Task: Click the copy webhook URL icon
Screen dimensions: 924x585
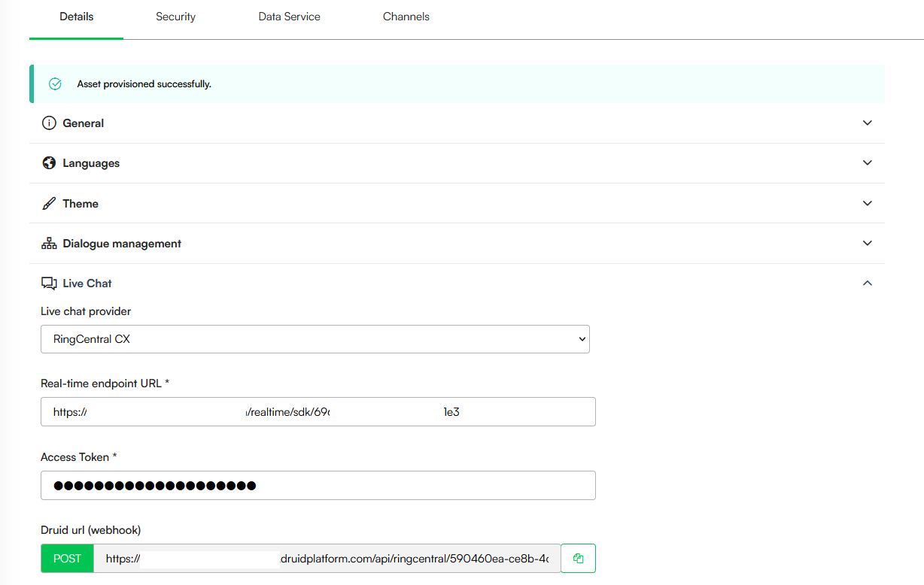Action: click(578, 559)
